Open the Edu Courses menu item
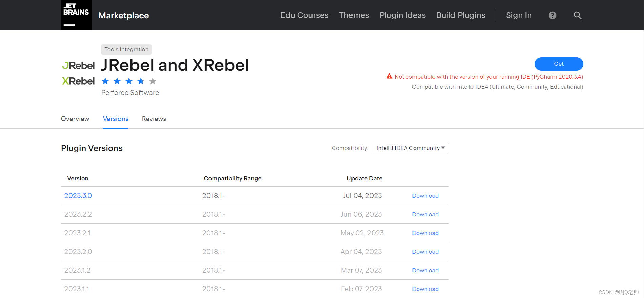The width and height of the screenshot is (644, 298). tap(304, 15)
